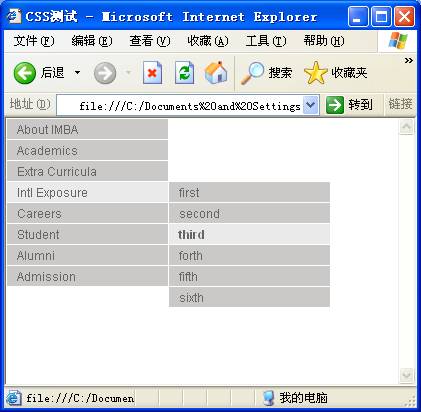Image resolution: width=421 pixels, height=412 pixels.
Task: Click the IE page icon in the title bar
Action: pos(14,16)
